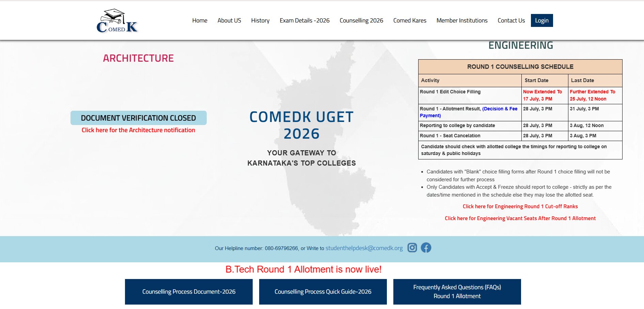
Task: Click the saturday & public holidays note
Action: [520, 150]
